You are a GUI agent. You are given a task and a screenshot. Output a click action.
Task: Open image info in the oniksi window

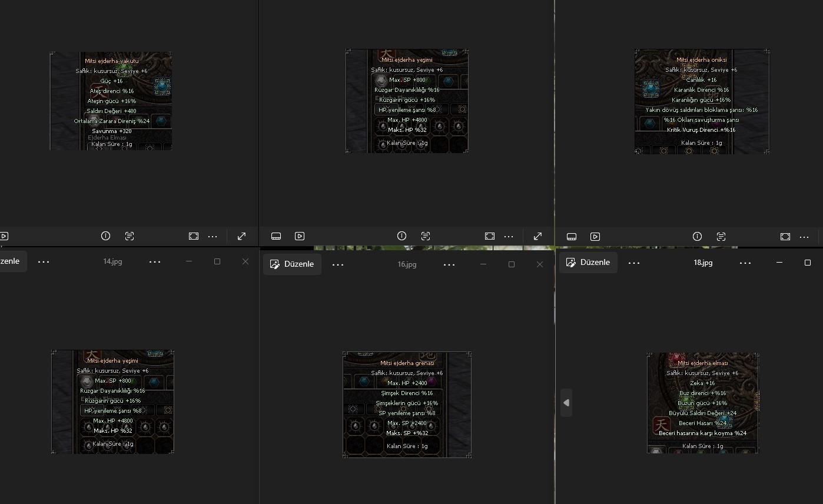coord(697,237)
